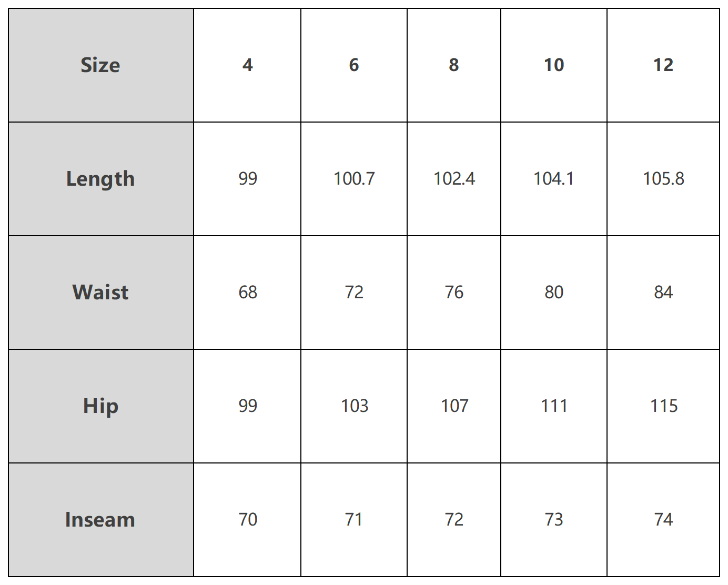Screen dimensions: 728x585
Task: Select the 102.4 length cell
Action: click(453, 179)
